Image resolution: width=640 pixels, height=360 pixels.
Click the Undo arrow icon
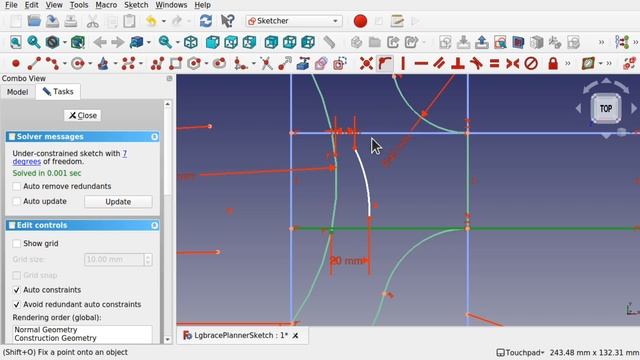[151, 21]
